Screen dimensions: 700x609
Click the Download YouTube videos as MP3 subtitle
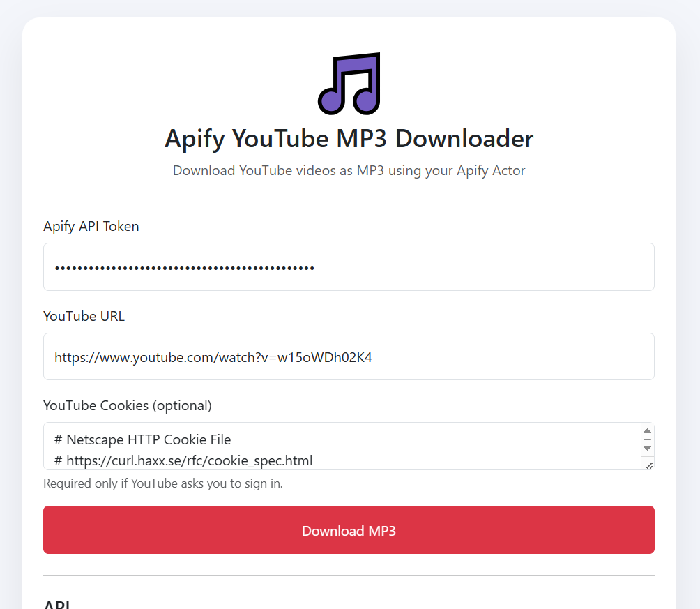[x=349, y=171]
